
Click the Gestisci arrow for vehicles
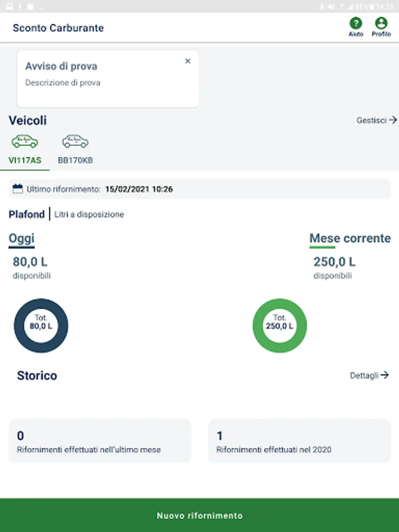(392, 120)
